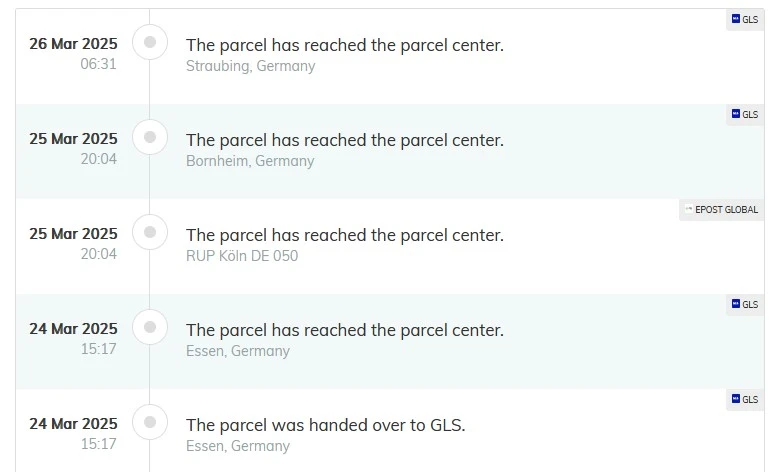Click the GLS carrier badge on the Bornheim event
The height and width of the screenshot is (472, 782).
click(x=745, y=114)
